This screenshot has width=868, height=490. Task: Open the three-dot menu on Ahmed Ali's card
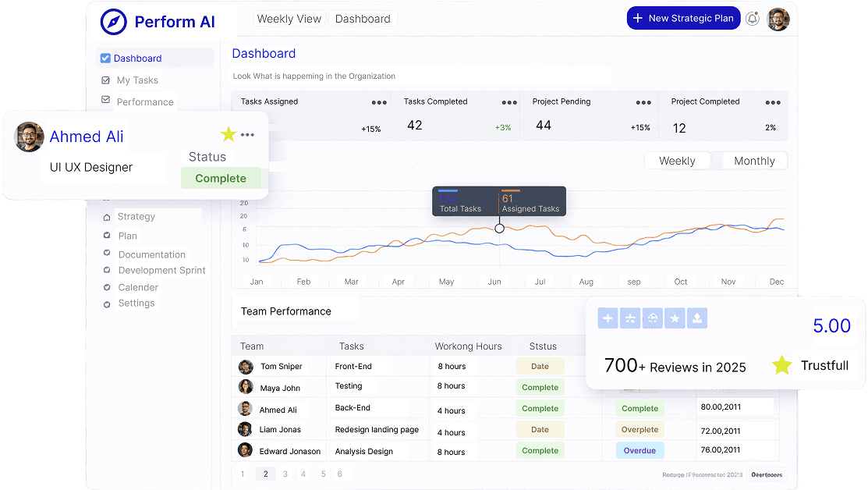pyautogui.click(x=249, y=134)
